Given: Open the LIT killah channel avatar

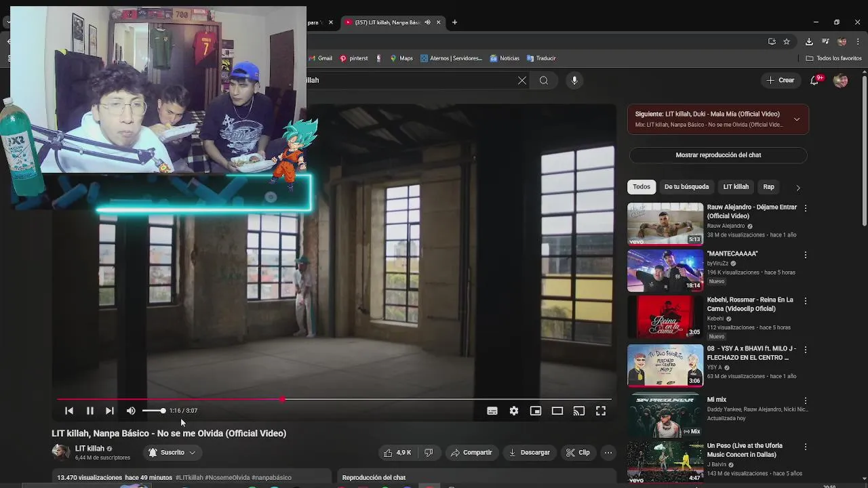Looking at the screenshot, I should point(61,452).
